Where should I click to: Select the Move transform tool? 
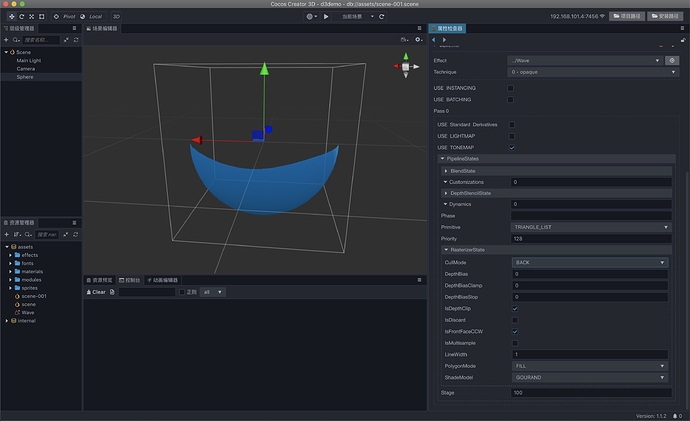point(11,17)
